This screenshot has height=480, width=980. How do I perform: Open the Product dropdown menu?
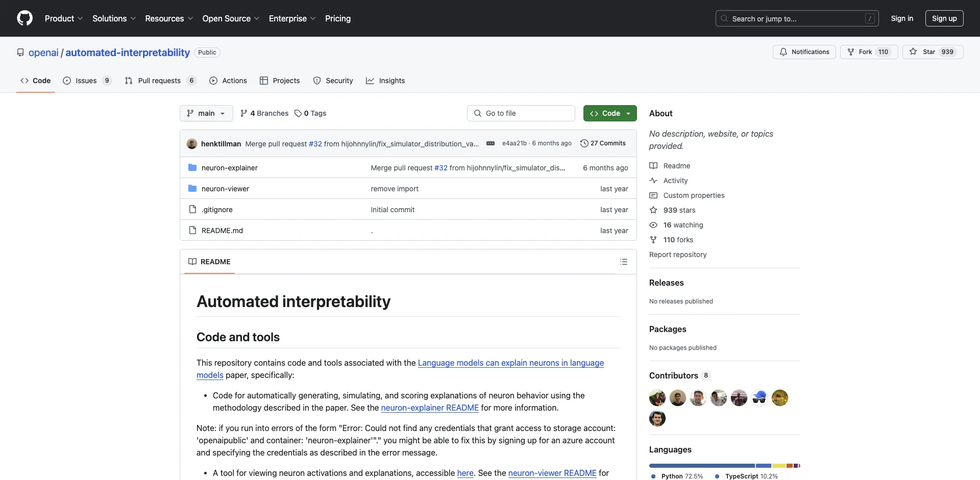pyautogui.click(x=64, y=18)
